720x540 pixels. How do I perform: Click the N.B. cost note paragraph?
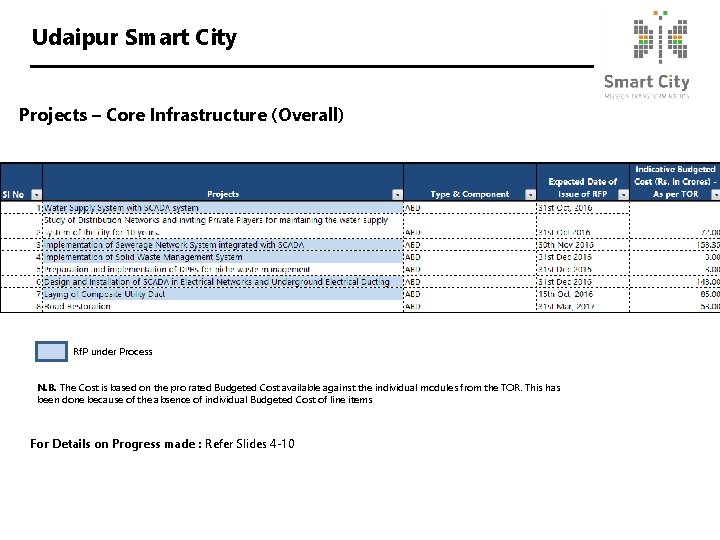[x=298, y=394]
